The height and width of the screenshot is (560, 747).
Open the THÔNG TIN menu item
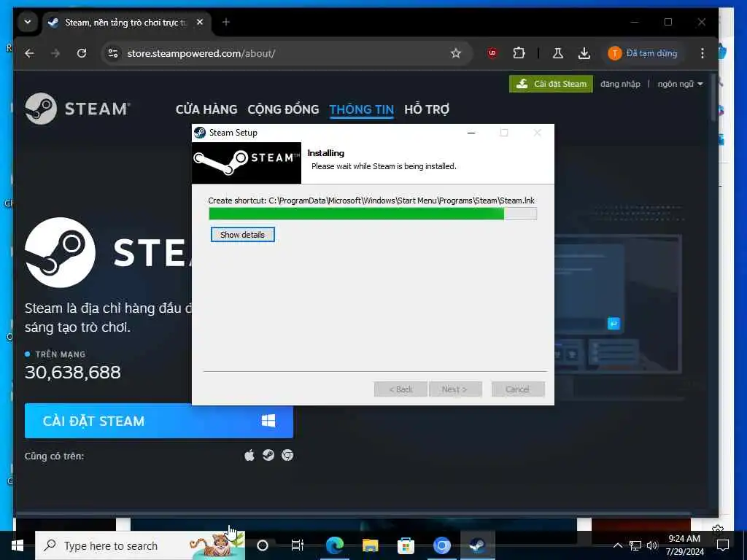(362, 109)
